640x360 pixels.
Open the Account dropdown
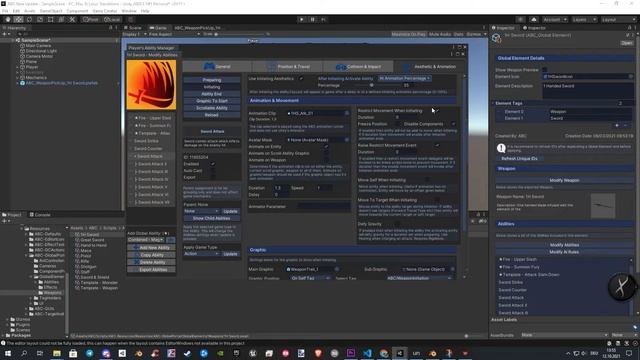click(x=554, y=20)
